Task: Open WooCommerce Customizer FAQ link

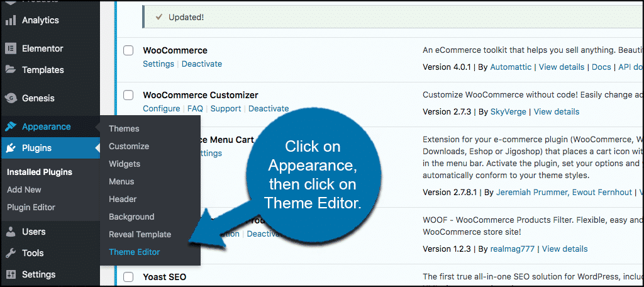Action: [x=196, y=109]
